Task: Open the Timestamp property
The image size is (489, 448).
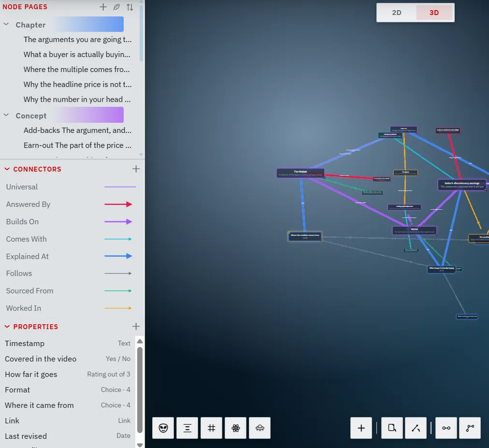Action: 68,344
